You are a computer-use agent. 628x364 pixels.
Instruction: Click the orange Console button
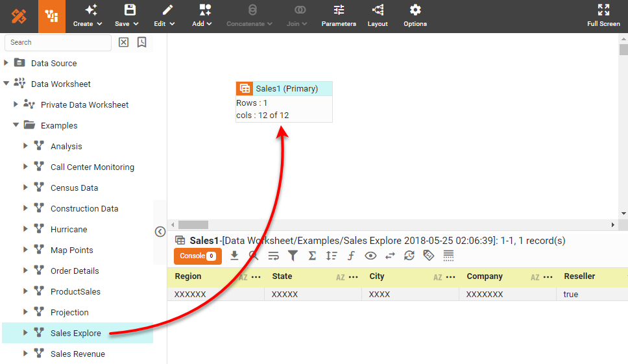pos(197,256)
